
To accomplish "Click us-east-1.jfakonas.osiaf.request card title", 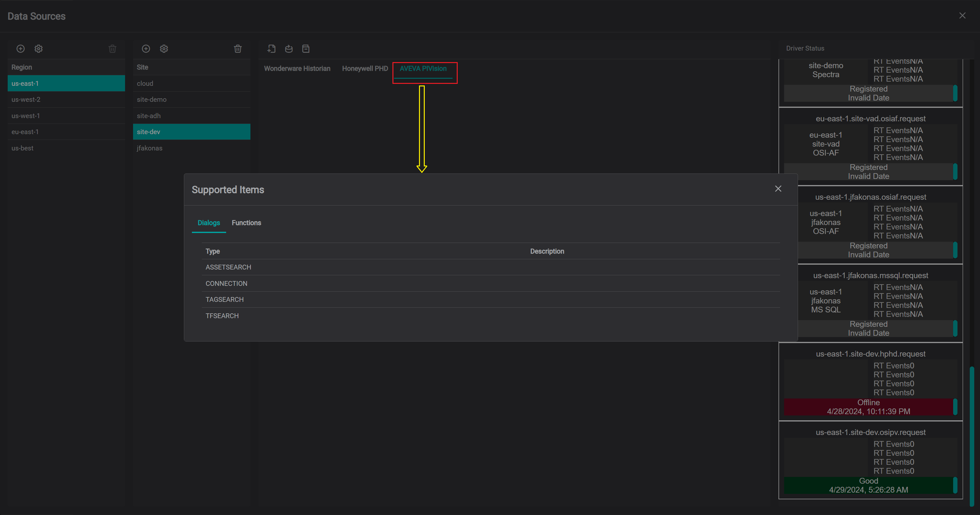I will click(x=870, y=197).
